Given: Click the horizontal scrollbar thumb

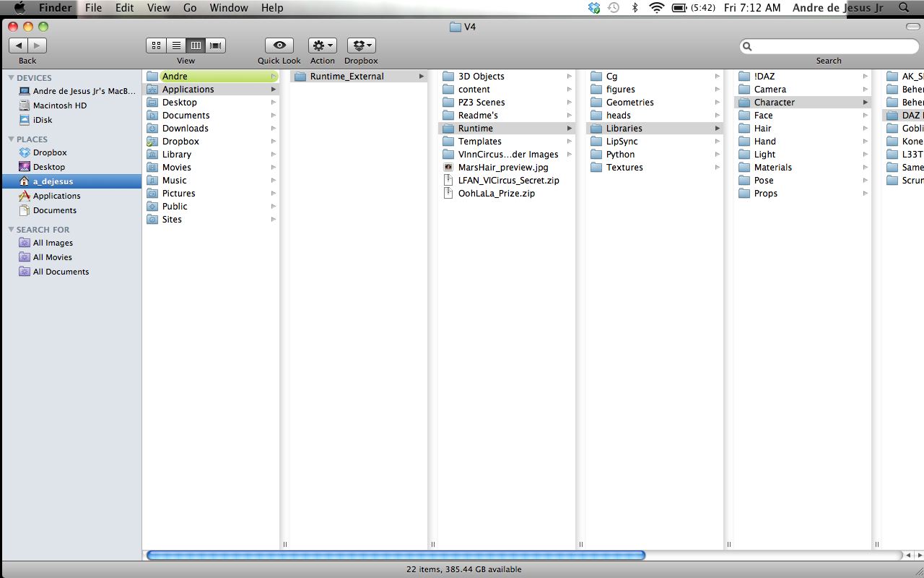Looking at the screenshot, I should [396, 556].
